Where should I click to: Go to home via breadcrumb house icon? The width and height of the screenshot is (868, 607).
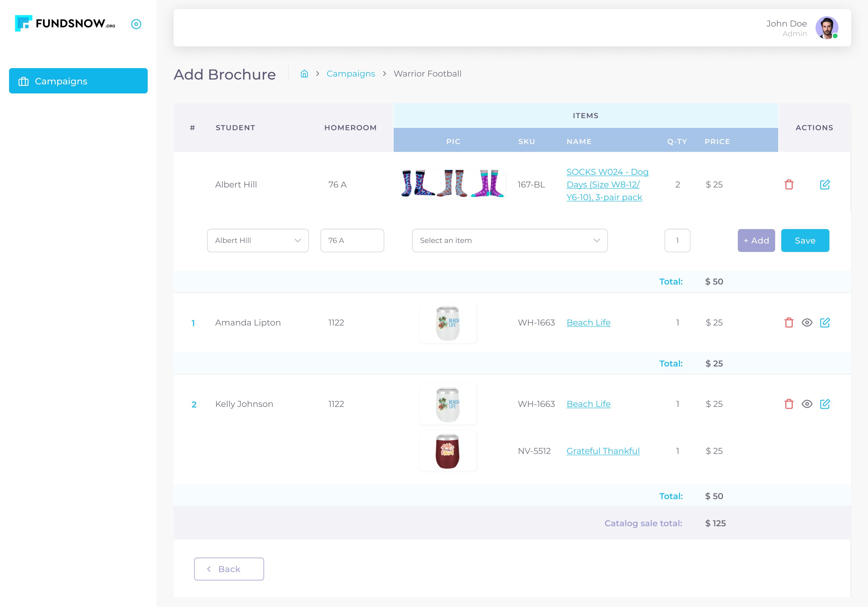[304, 74]
